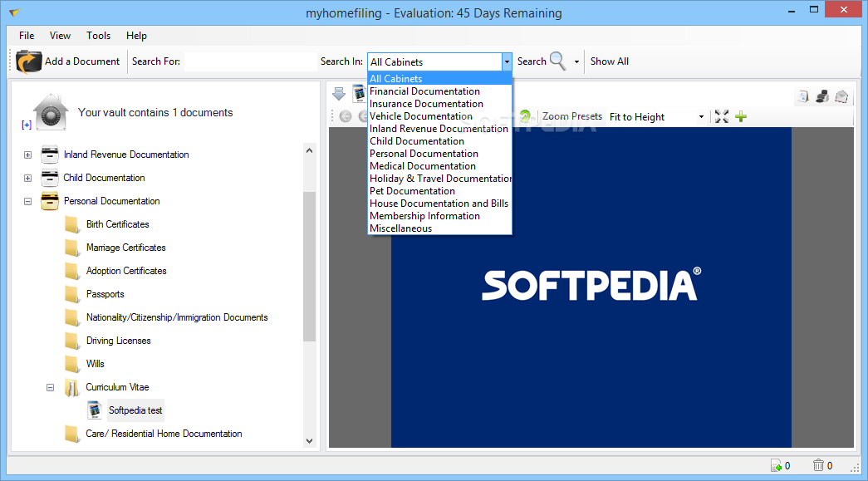Screen dimensions: 868x481
Task: Expand the Child Documentation tree node
Action: coord(27,179)
